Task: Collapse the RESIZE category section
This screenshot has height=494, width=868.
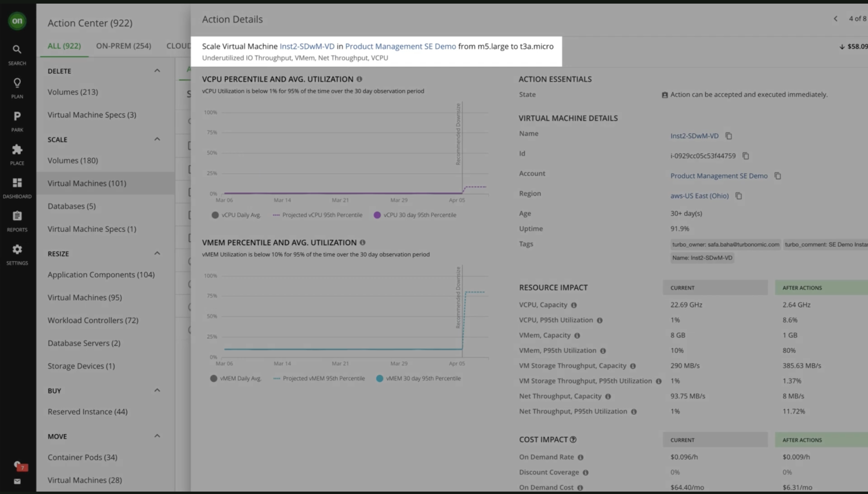Action: [x=157, y=253]
